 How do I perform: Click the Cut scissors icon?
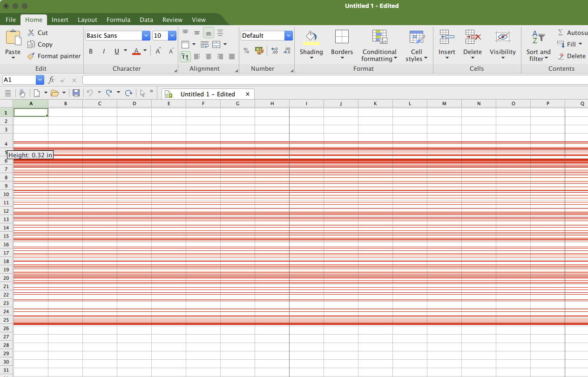31,33
